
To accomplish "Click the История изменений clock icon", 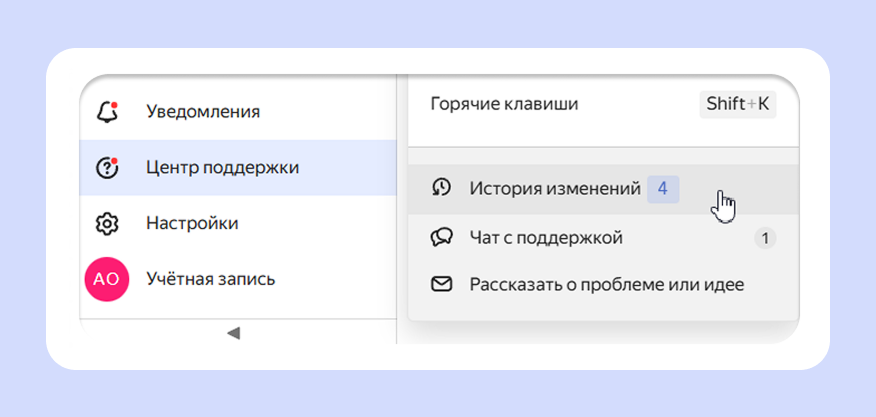I will pos(441,188).
